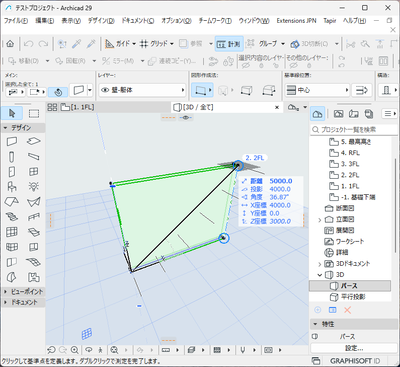The width and height of the screenshot is (400, 367).
Task: Open the デザイン menu
Action: pyautogui.click(x=101, y=21)
